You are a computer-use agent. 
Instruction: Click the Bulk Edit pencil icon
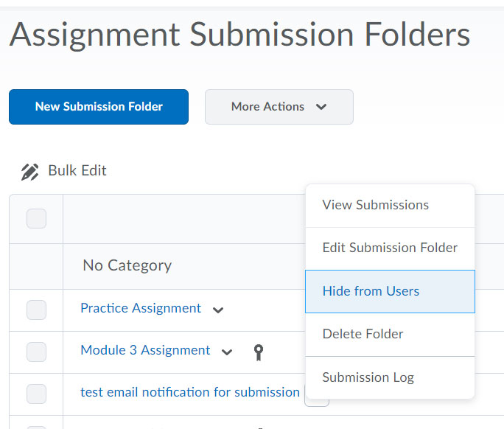(x=29, y=172)
